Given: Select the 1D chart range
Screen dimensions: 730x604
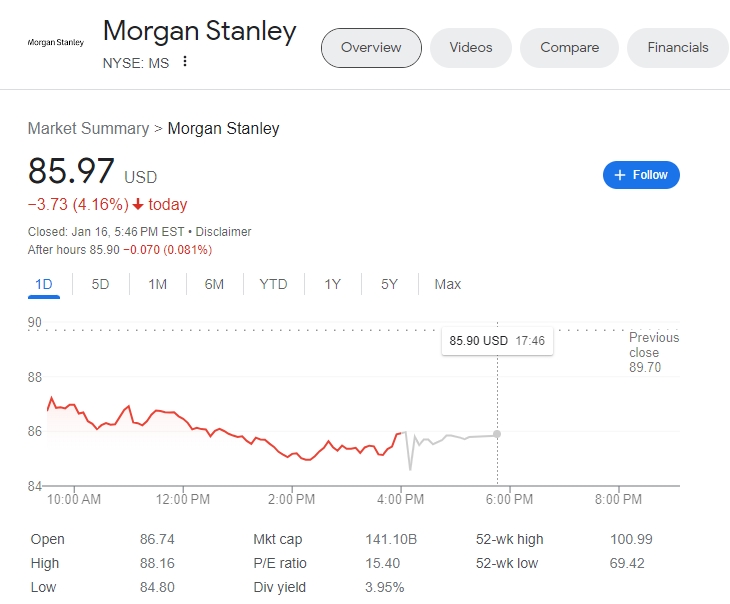Looking at the screenshot, I should (x=44, y=284).
